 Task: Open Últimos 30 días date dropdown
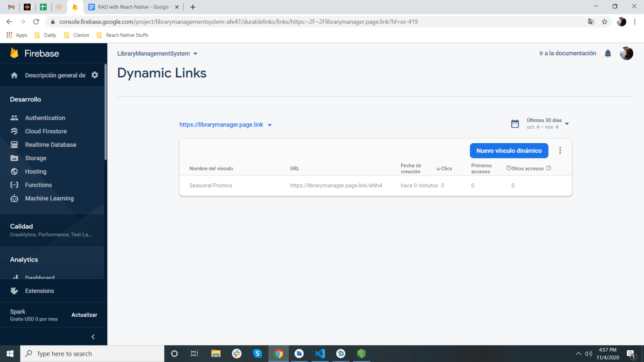548,123
